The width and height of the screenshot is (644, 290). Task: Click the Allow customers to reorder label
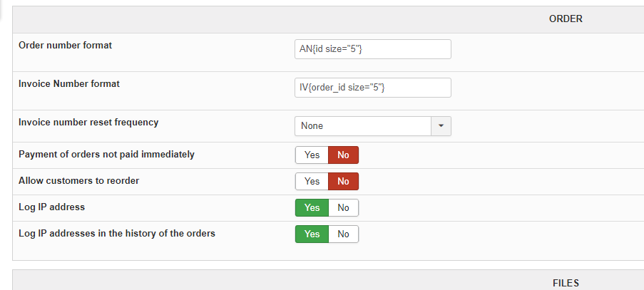pos(78,181)
